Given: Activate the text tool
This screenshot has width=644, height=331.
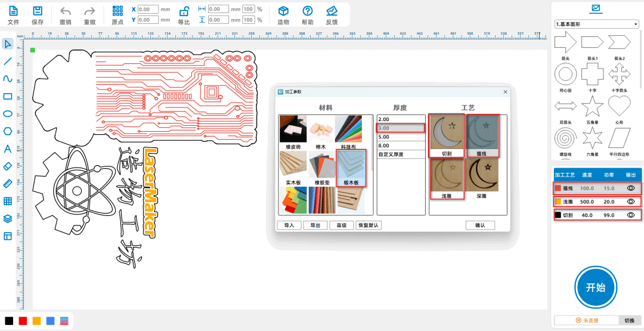Looking at the screenshot, I should (x=8, y=149).
